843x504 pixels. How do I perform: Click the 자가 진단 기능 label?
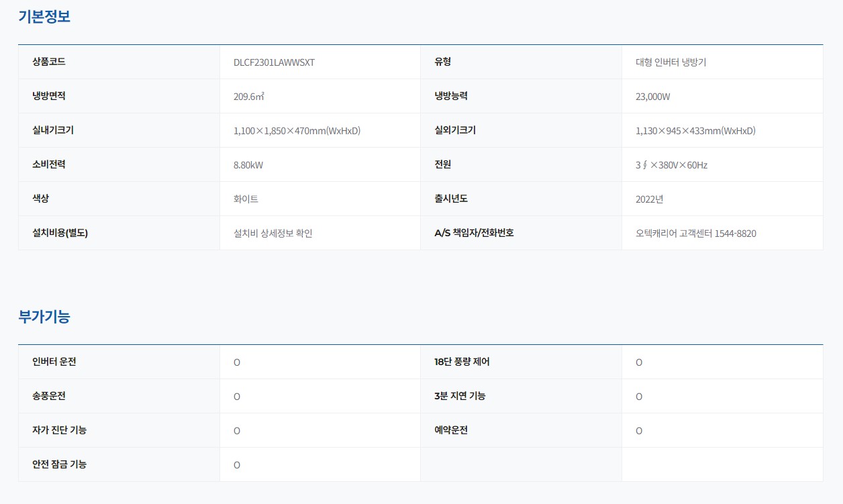[x=59, y=430]
